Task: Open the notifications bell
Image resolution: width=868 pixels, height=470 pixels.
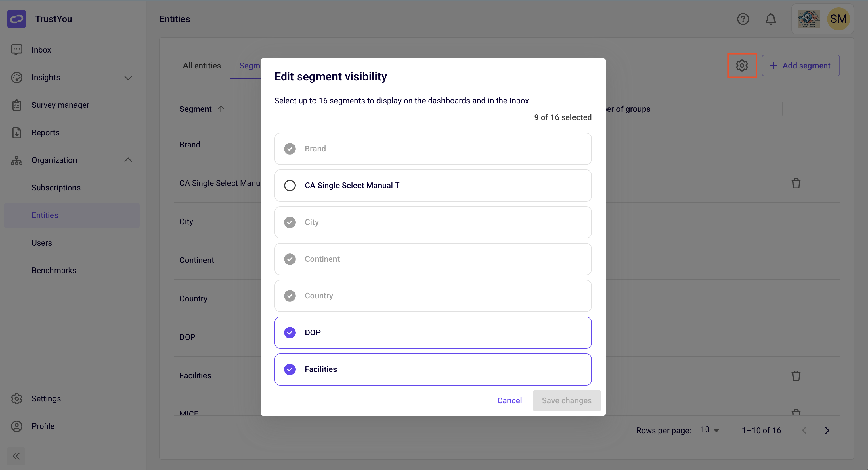Action: (x=770, y=19)
